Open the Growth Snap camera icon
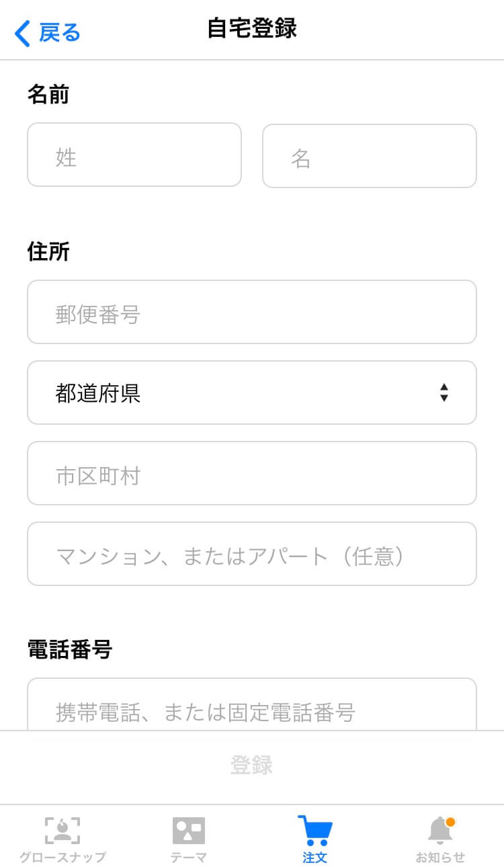This screenshot has height=867, width=504. (x=62, y=831)
